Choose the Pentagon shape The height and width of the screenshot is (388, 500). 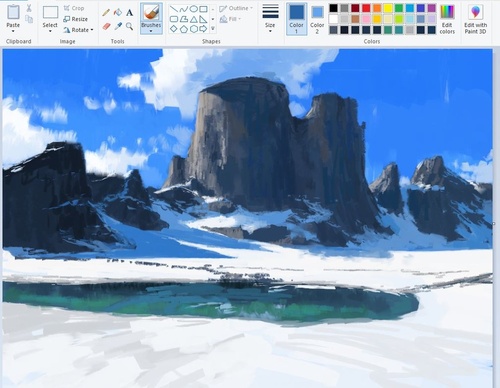tap(184, 29)
